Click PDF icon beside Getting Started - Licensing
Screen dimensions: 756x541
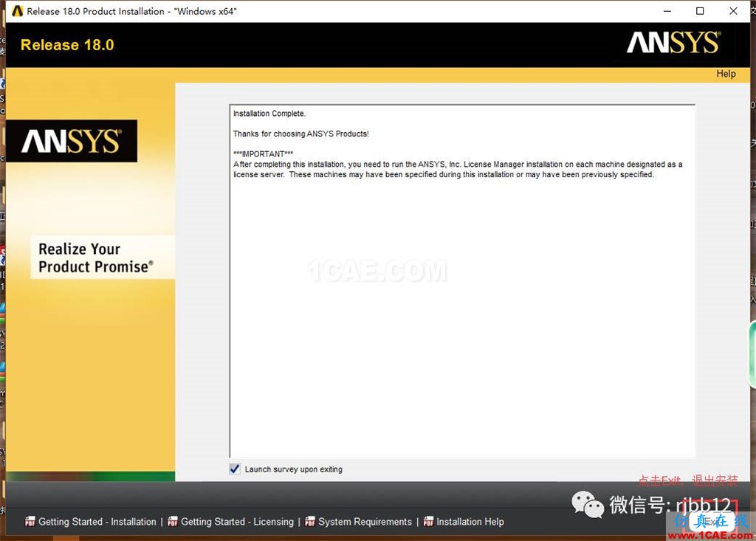point(173,521)
